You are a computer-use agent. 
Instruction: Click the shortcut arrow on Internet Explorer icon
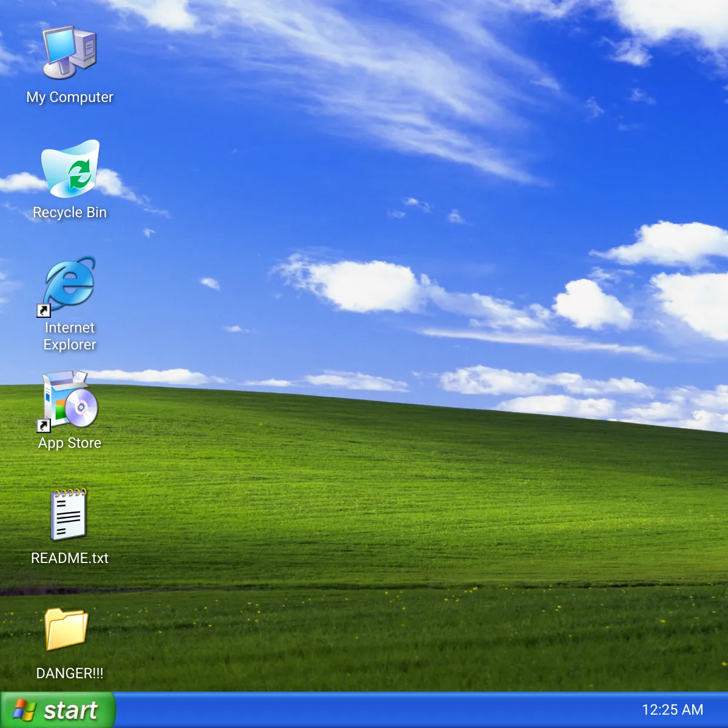(x=44, y=311)
